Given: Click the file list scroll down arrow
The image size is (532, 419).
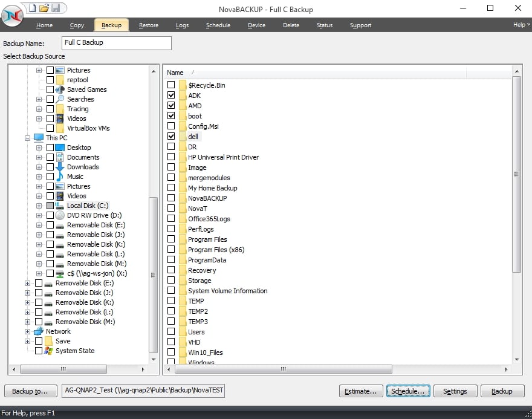Looking at the screenshot, I should click(x=516, y=359).
